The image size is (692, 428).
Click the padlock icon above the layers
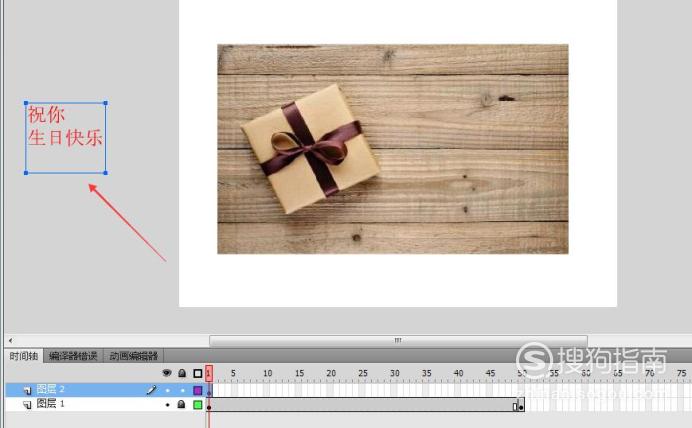click(x=182, y=373)
